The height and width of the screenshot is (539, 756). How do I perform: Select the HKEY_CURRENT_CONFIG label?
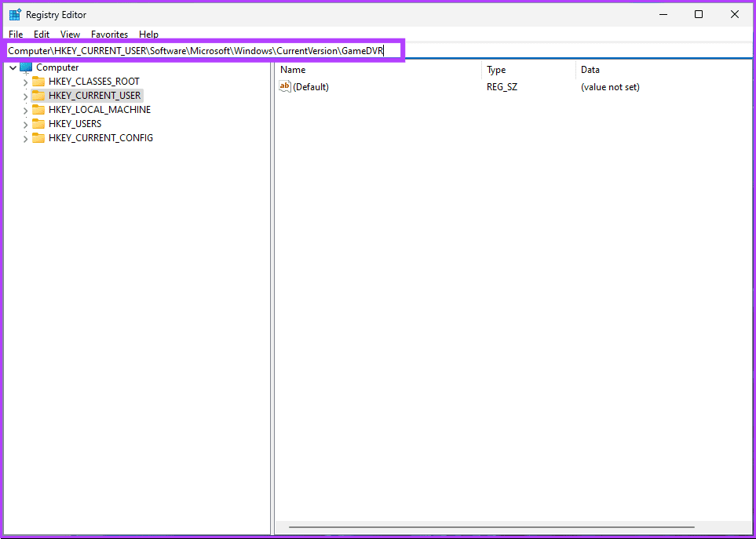(x=100, y=138)
